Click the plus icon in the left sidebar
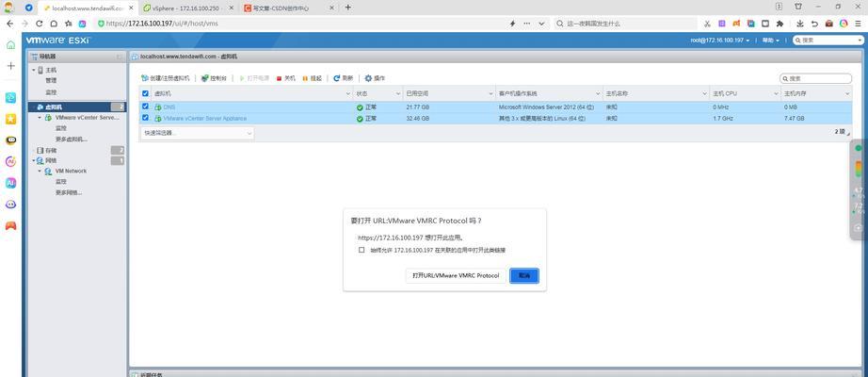The width and height of the screenshot is (868, 377). 10,65
